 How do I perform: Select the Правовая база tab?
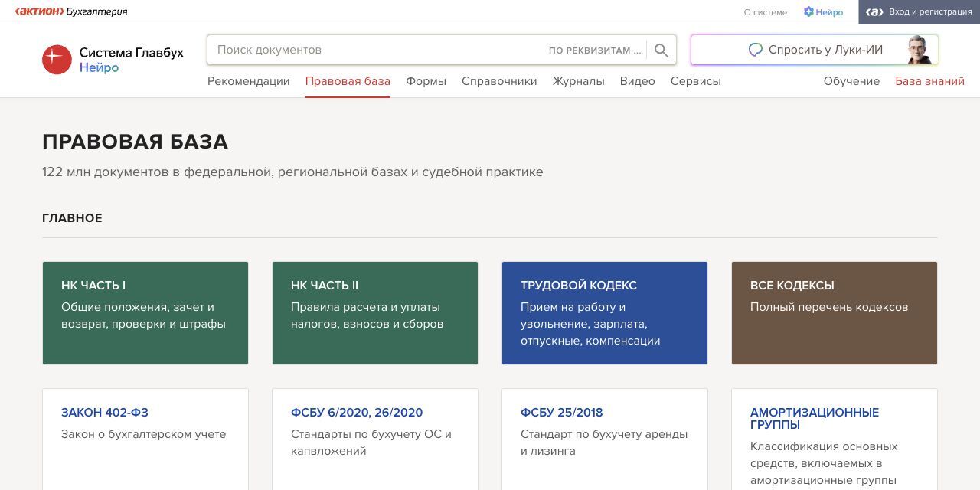coord(348,81)
